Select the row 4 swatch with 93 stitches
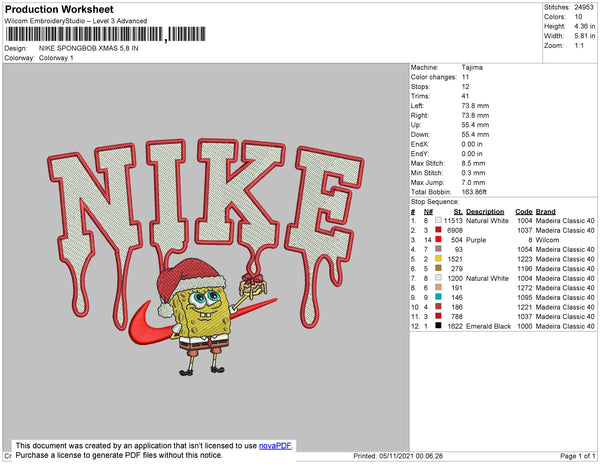The width and height of the screenshot is (600, 464). pos(438,249)
